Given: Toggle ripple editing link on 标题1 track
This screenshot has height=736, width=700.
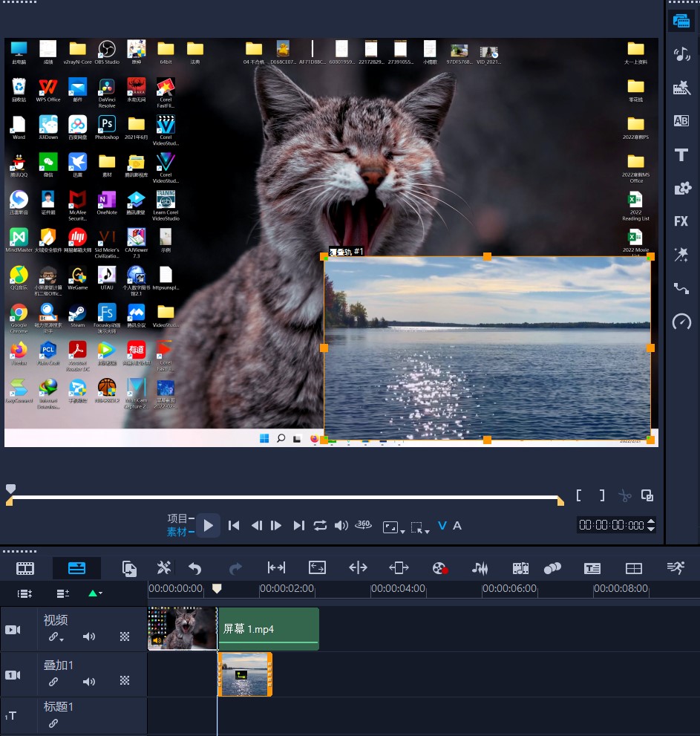Looking at the screenshot, I should pyautogui.click(x=53, y=723).
